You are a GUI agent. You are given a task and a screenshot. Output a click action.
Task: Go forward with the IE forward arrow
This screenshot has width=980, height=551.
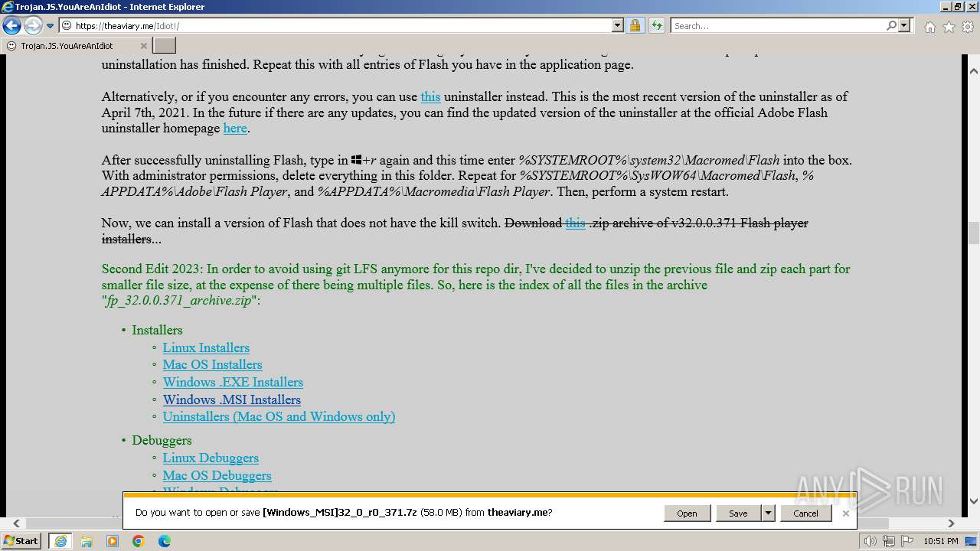click(33, 26)
